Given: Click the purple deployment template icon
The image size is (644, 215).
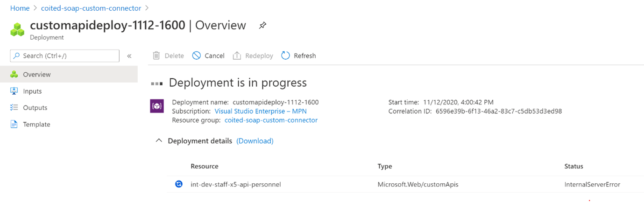Looking at the screenshot, I should point(156,106).
